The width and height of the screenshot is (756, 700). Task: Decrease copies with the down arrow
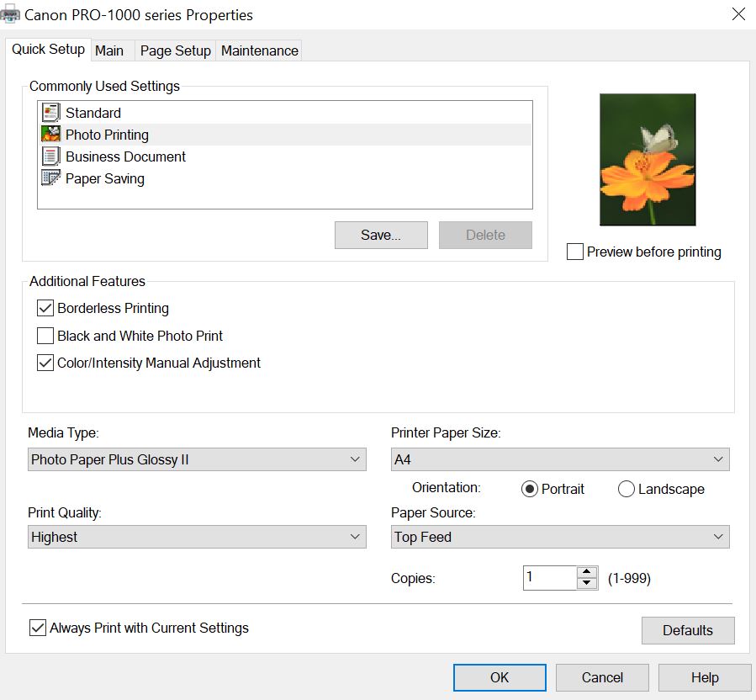pos(587,583)
